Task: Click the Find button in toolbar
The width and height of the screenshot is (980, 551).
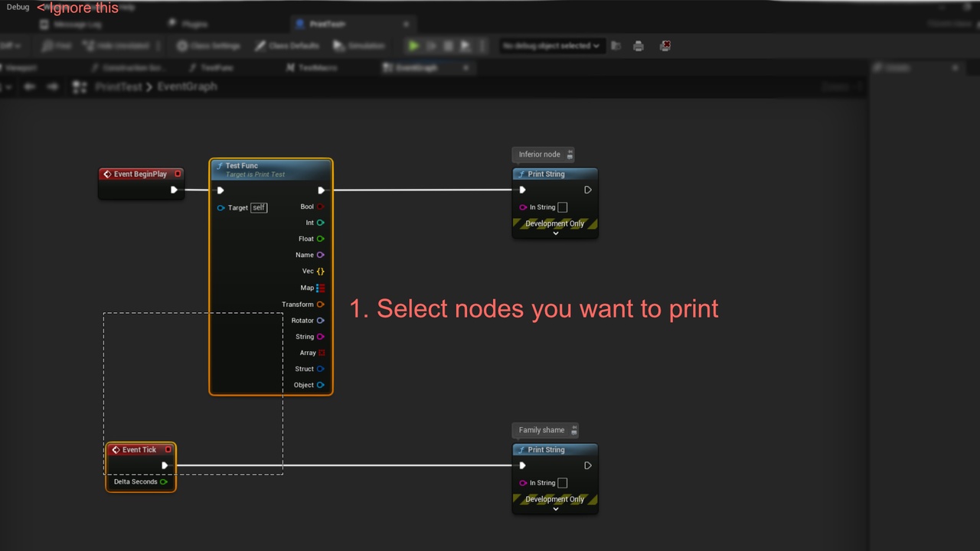Action: pyautogui.click(x=58, y=46)
